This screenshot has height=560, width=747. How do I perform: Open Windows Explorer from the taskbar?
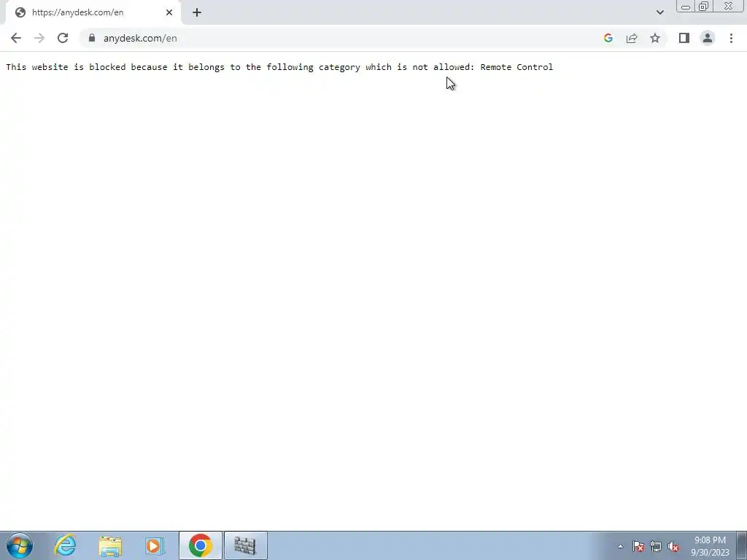(x=110, y=545)
